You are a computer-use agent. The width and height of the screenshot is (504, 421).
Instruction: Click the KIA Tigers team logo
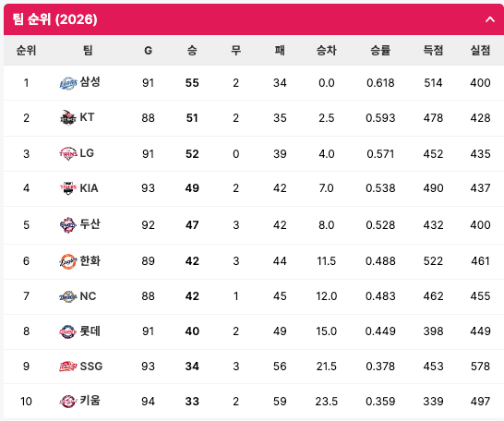[68, 188]
